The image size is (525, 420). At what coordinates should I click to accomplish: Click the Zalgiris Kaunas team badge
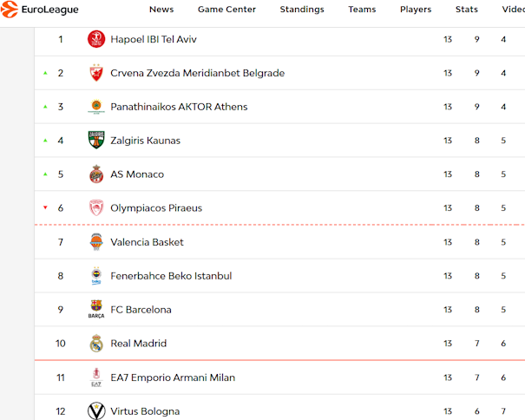coord(96,141)
